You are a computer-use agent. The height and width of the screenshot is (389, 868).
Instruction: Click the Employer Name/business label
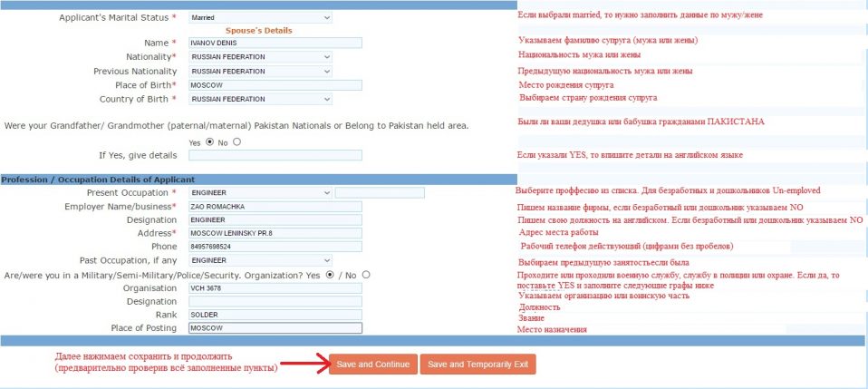point(121,207)
